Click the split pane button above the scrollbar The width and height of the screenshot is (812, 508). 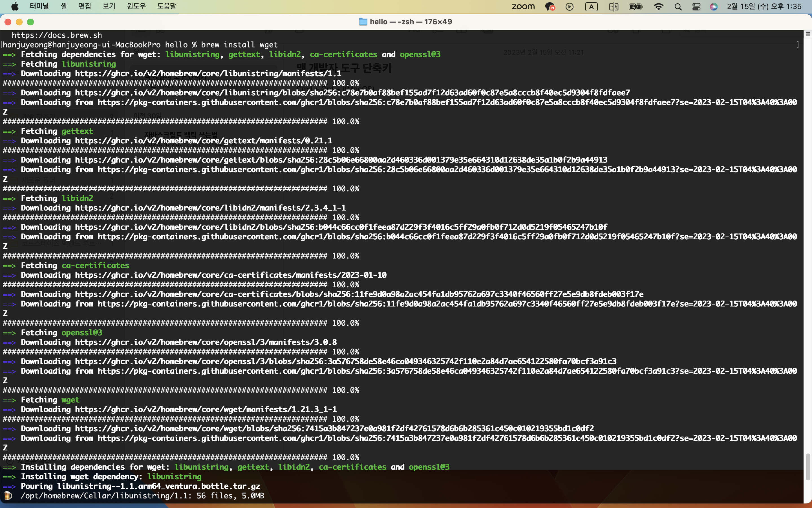pos(808,34)
